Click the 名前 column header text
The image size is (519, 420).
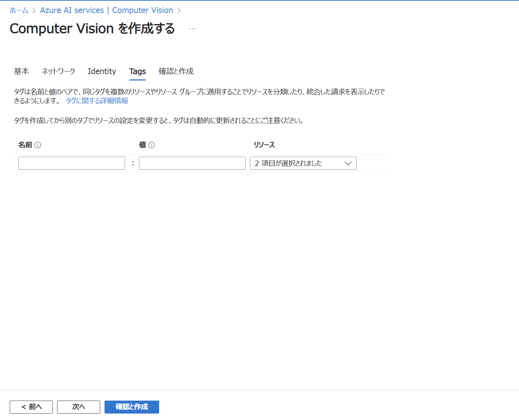click(x=26, y=145)
